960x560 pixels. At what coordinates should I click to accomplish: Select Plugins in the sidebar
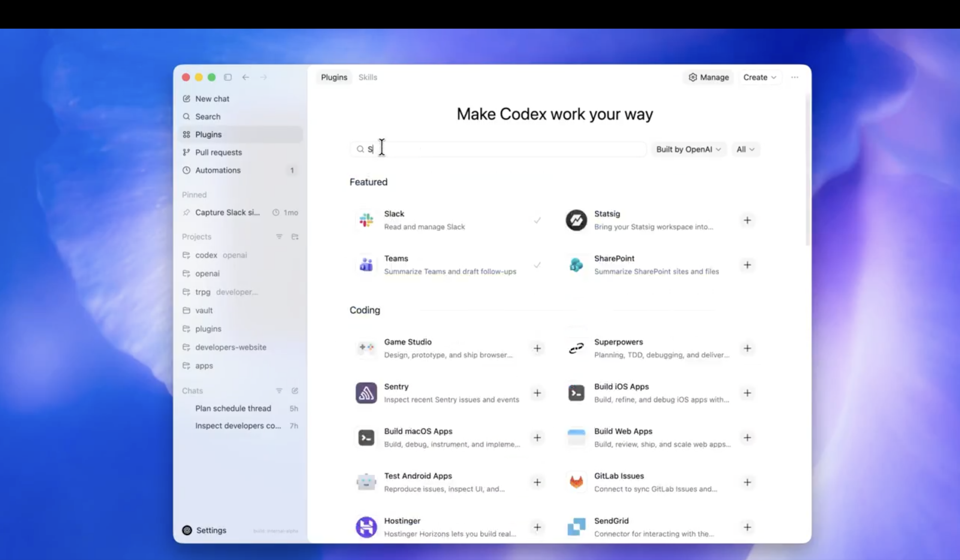[x=240, y=135]
